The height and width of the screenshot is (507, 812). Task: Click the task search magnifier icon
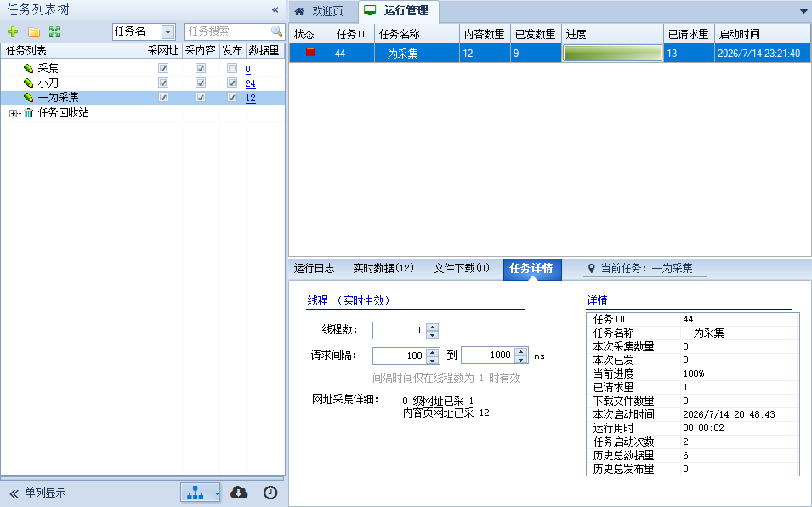point(276,31)
